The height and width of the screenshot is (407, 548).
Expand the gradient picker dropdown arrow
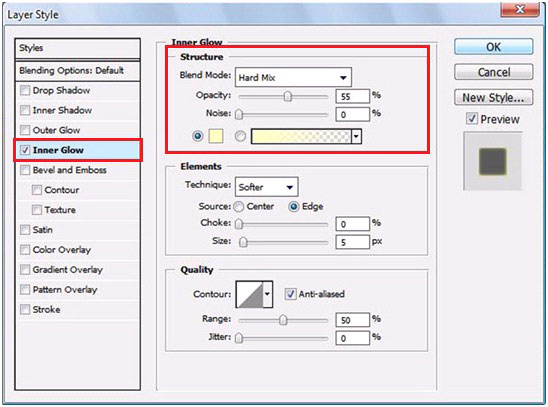coord(356,136)
